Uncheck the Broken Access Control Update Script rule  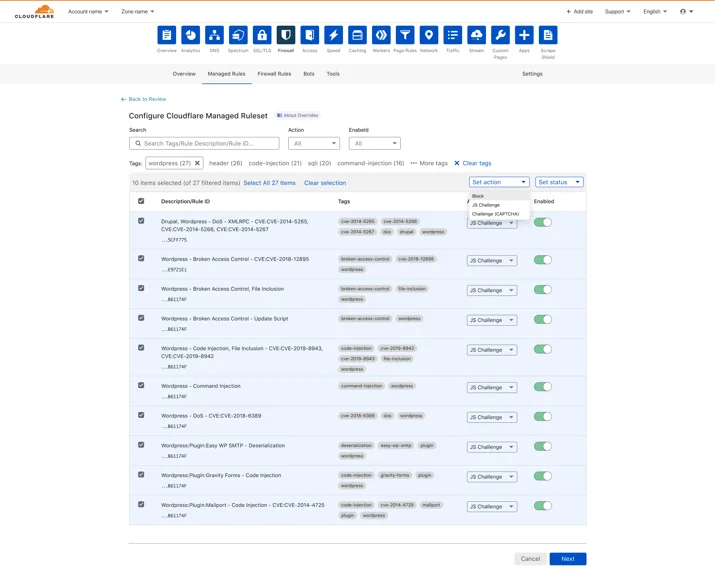[x=141, y=318]
